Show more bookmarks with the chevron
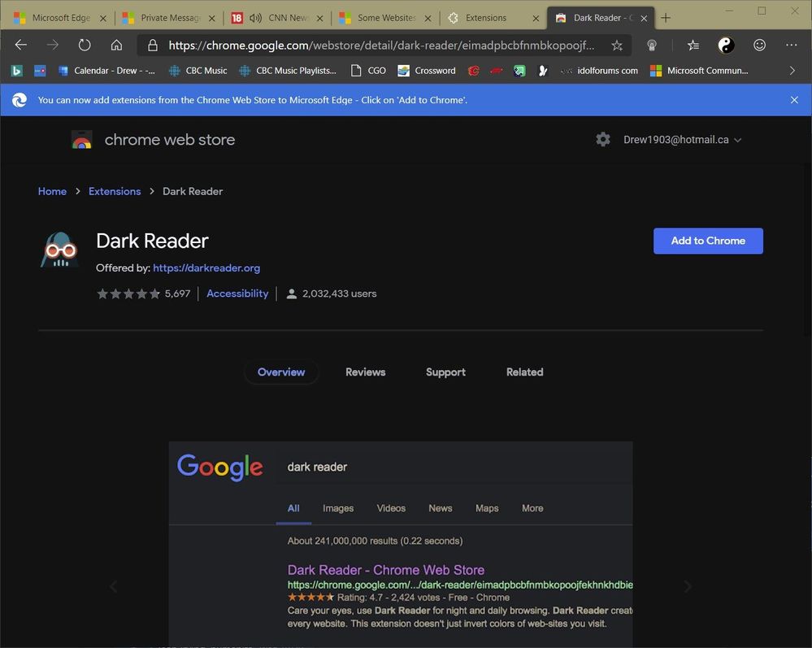The width and height of the screenshot is (812, 648). pyautogui.click(x=792, y=71)
